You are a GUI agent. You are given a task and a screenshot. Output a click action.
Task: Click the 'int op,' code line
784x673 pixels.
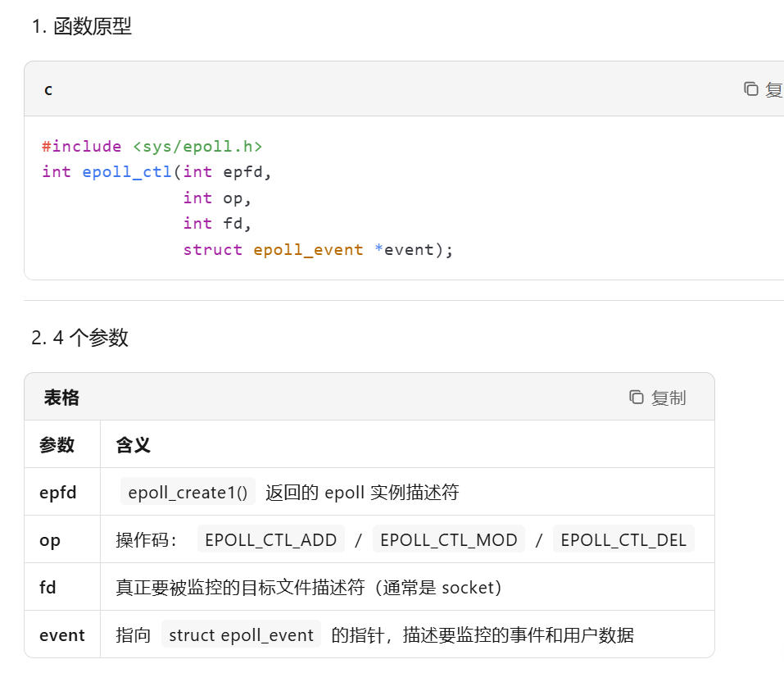(x=217, y=198)
